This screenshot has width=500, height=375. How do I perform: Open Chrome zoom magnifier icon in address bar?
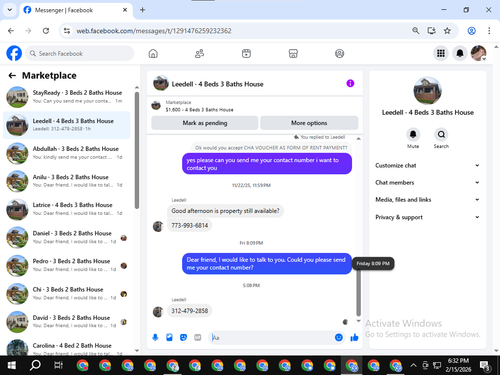point(416,31)
